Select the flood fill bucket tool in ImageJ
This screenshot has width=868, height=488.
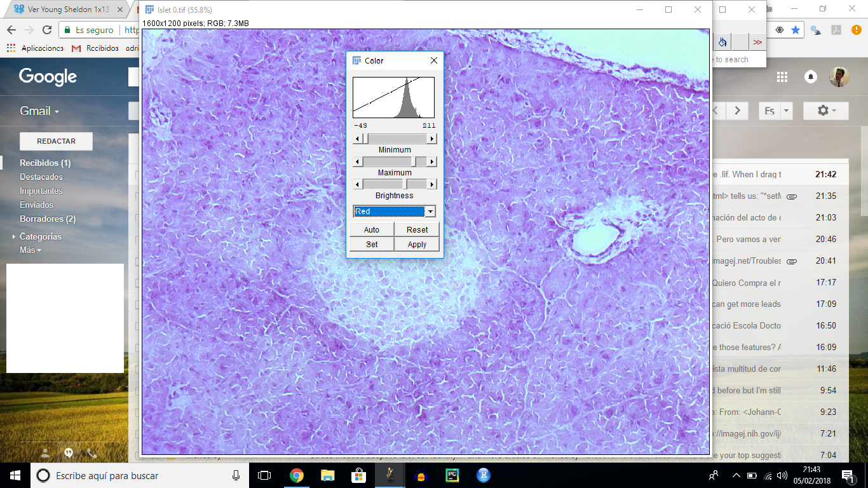tap(722, 42)
